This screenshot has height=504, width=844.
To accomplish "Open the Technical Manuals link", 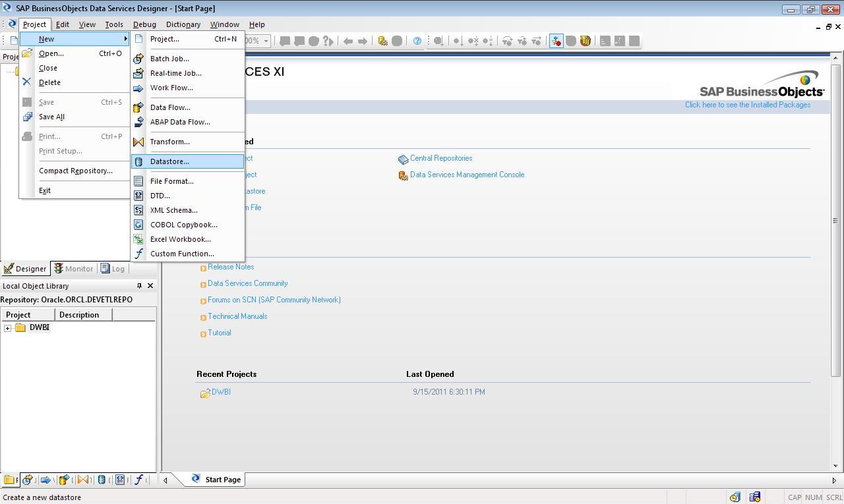I will 237,316.
